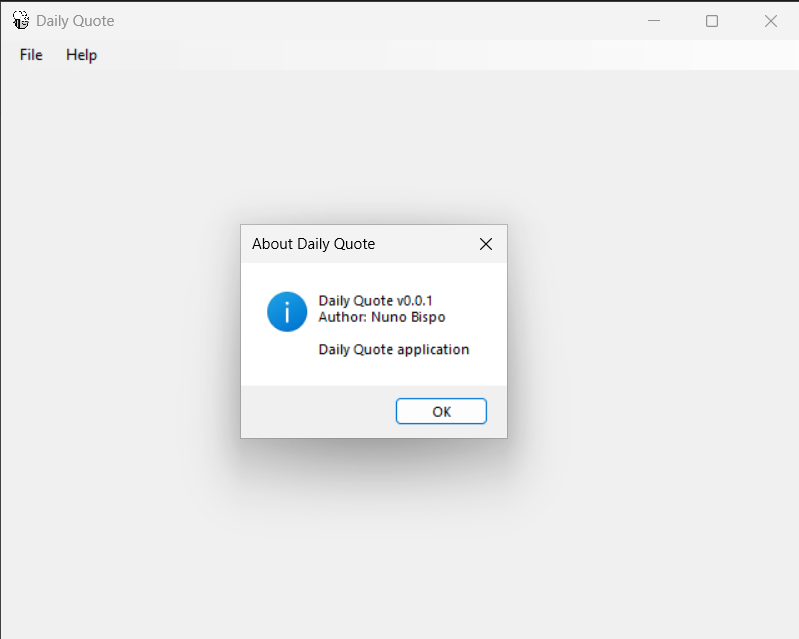799x639 pixels.
Task: Confirm the About dialog with OK
Action: click(x=441, y=411)
